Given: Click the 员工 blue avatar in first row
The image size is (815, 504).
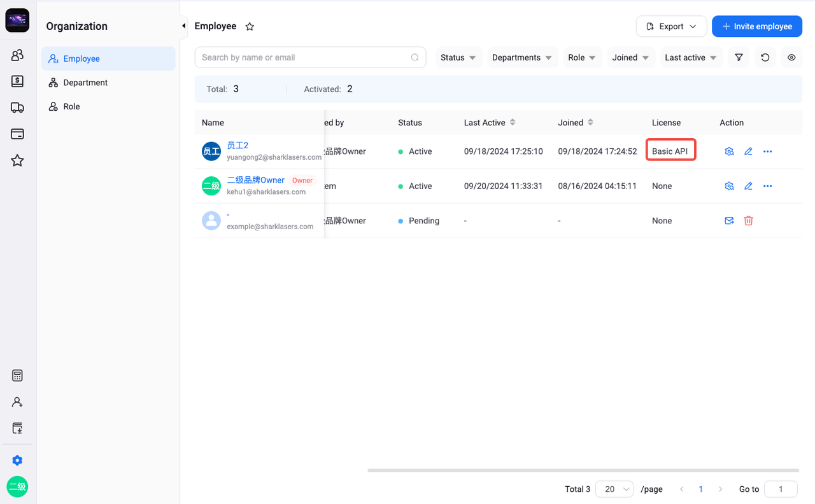Looking at the screenshot, I should tap(211, 151).
